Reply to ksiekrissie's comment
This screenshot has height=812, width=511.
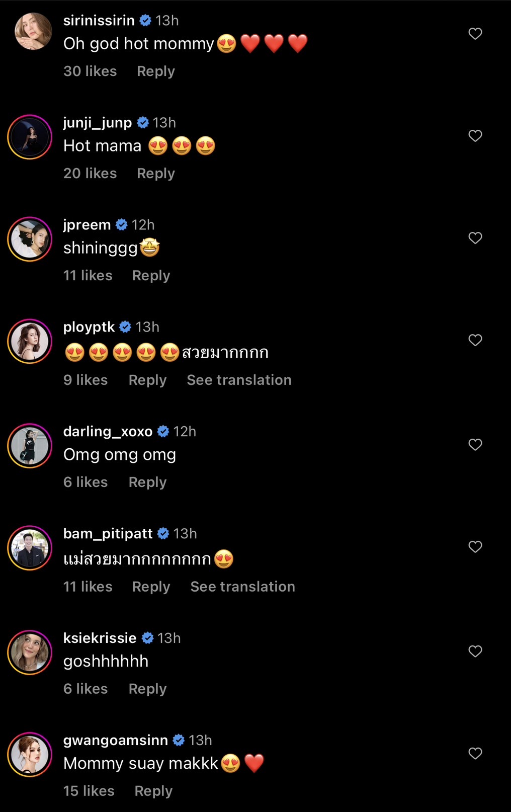coord(147,689)
